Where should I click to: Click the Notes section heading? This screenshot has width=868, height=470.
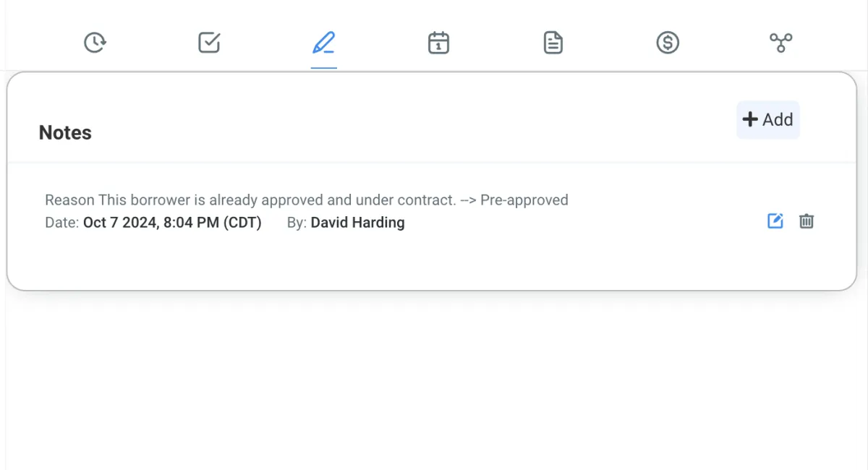pos(65,133)
